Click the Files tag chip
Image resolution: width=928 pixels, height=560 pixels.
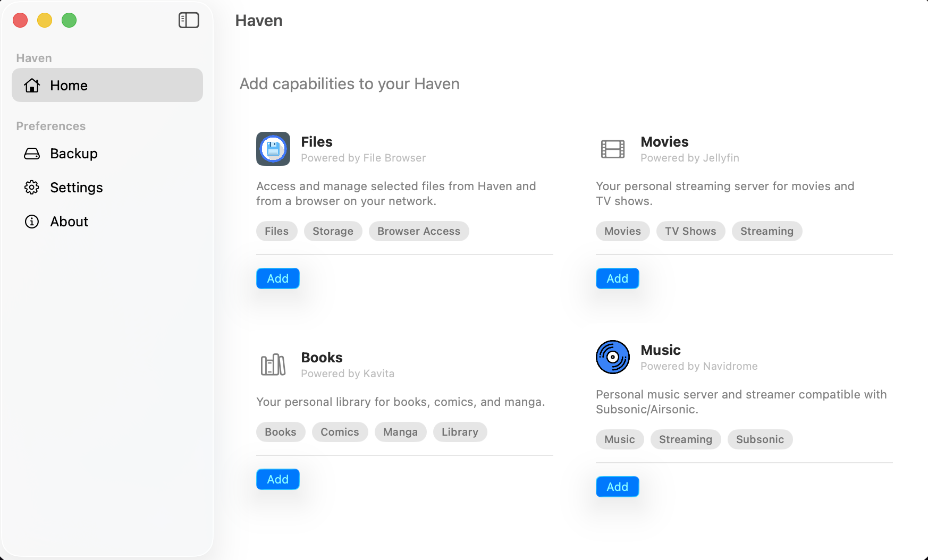click(277, 231)
